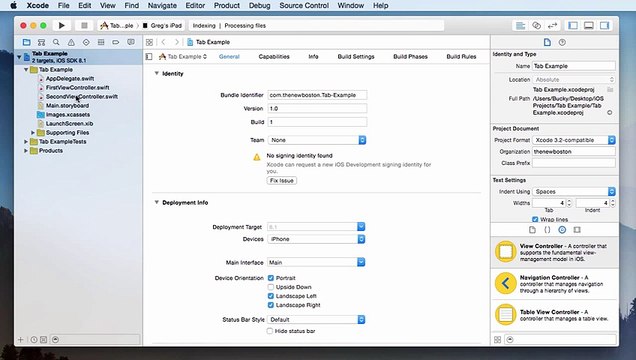
Task: Open the Issue navigator
Action: tap(71, 42)
